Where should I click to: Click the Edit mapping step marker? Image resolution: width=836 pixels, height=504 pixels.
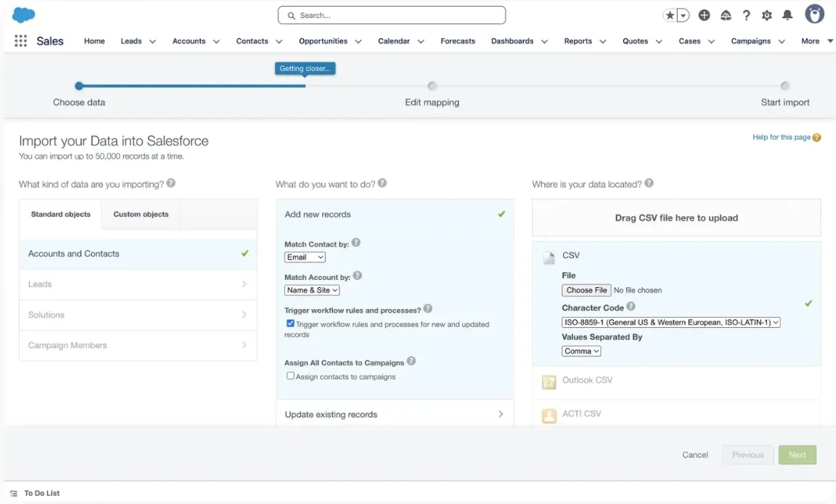tap(432, 86)
